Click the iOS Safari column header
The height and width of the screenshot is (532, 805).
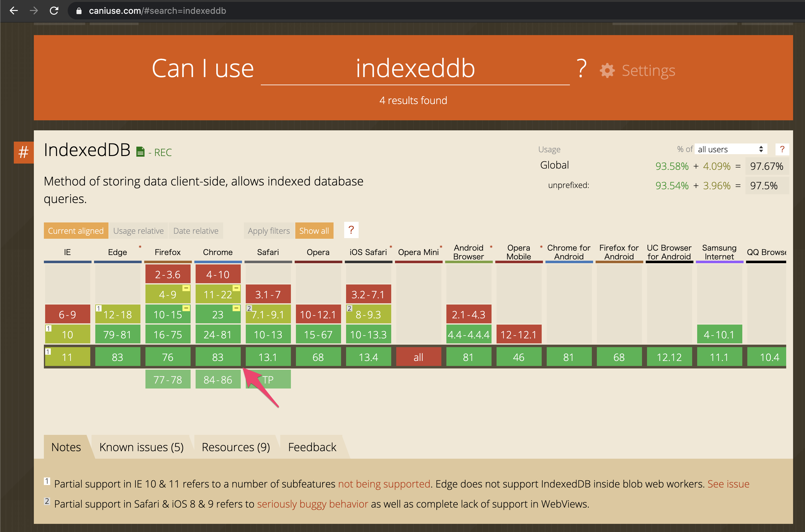[368, 252]
